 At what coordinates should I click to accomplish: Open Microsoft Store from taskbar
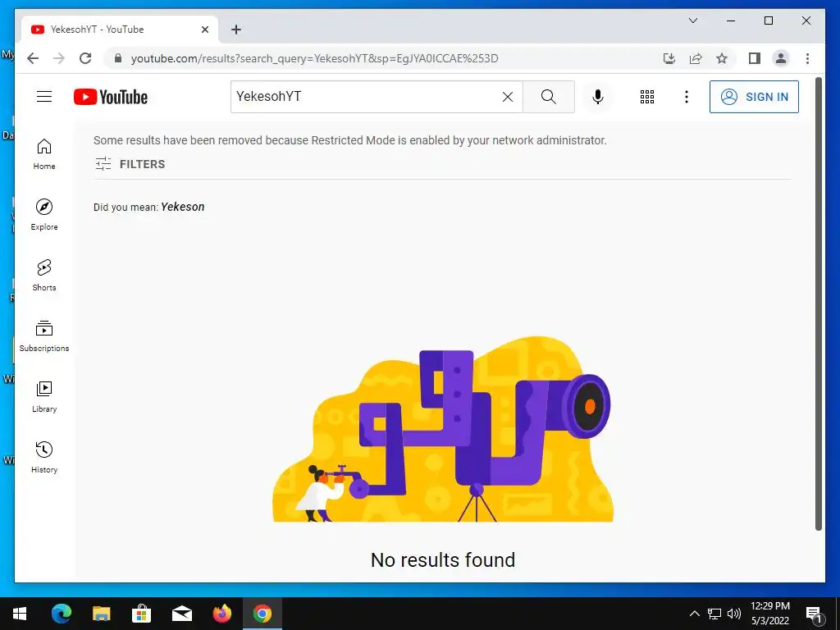pos(141,614)
